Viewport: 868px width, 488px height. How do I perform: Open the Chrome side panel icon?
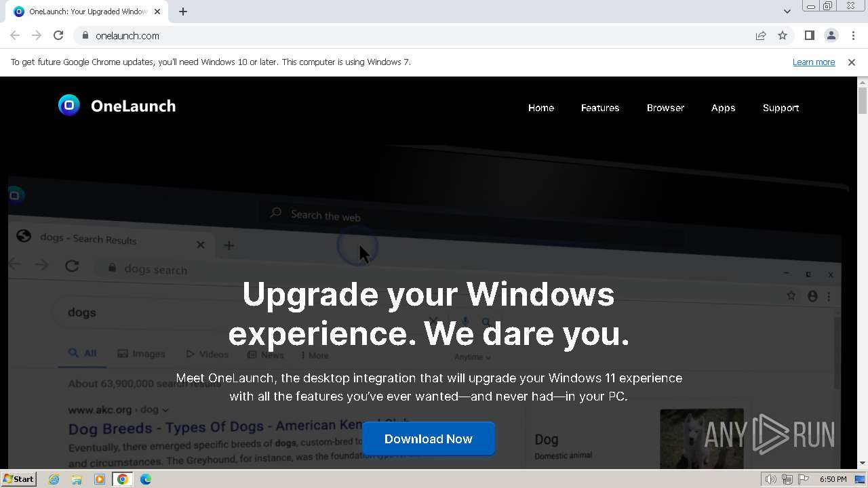(x=809, y=35)
